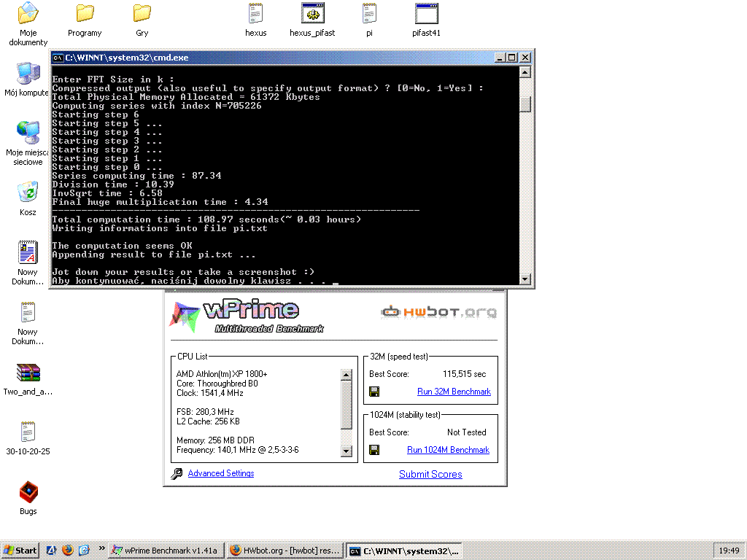Click 'Core: Thoroughbred B0' in CPU List
This screenshot has width=747, height=560.
(x=217, y=384)
